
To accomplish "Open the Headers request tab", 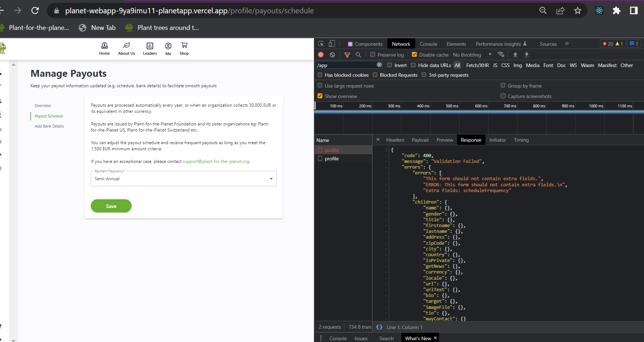I will coord(395,140).
